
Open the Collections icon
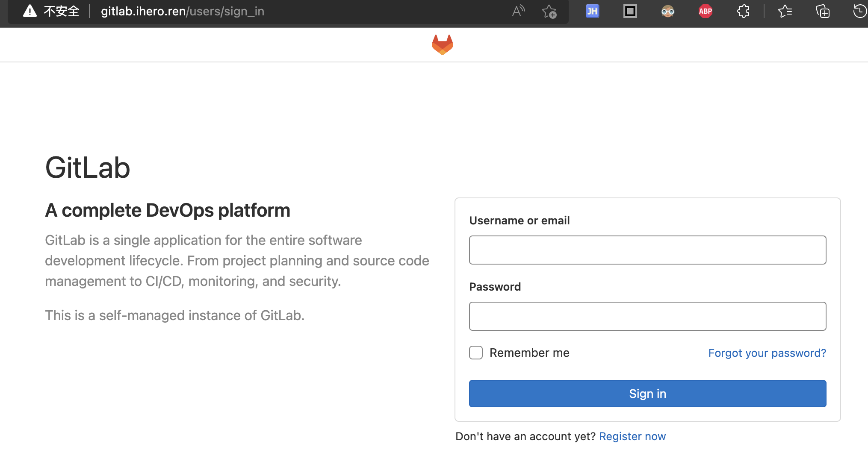[822, 11]
